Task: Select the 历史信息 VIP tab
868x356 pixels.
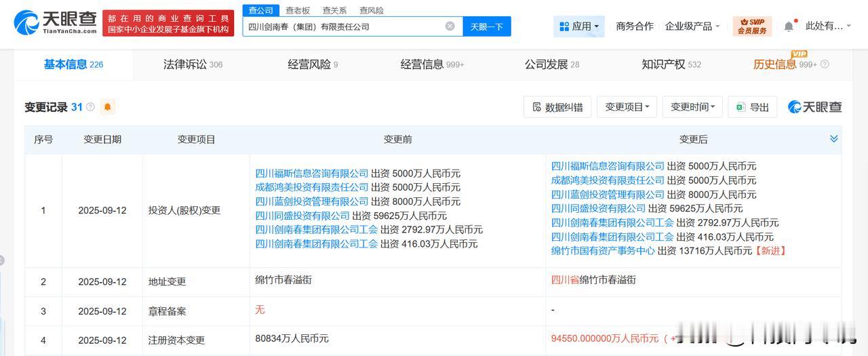Action: pos(785,64)
